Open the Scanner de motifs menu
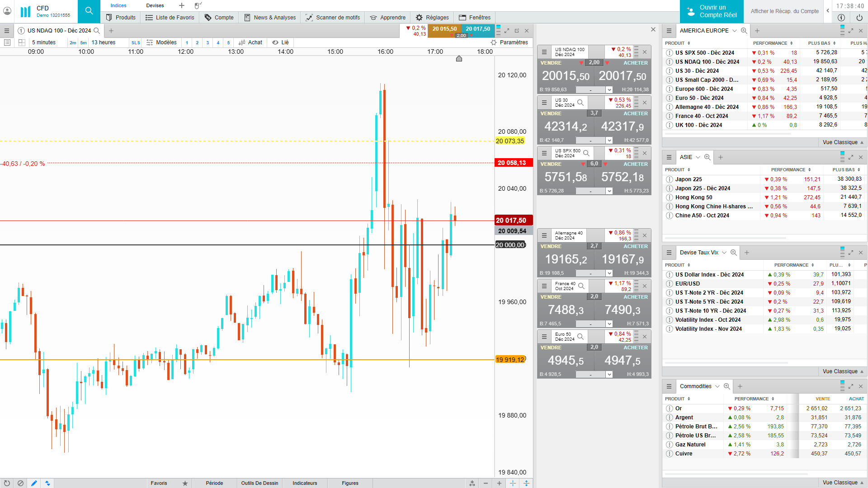868x488 pixels. click(x=333, y=18)
